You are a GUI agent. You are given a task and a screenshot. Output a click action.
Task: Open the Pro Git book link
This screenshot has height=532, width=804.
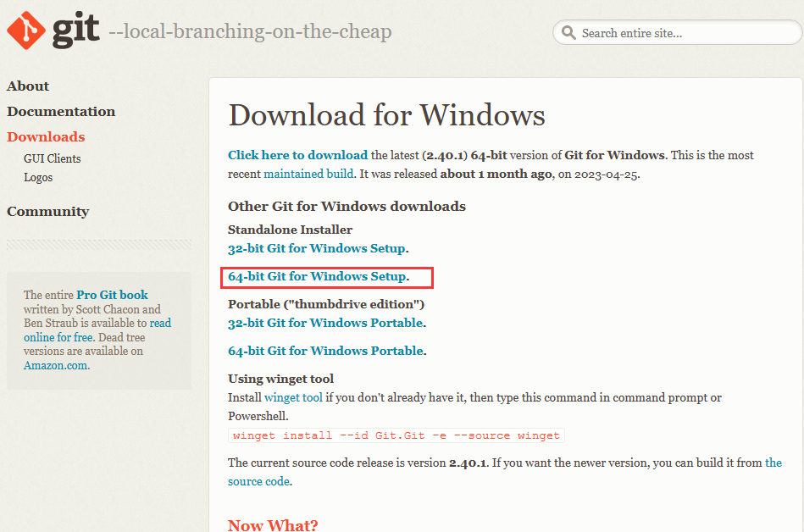point(113,295)
